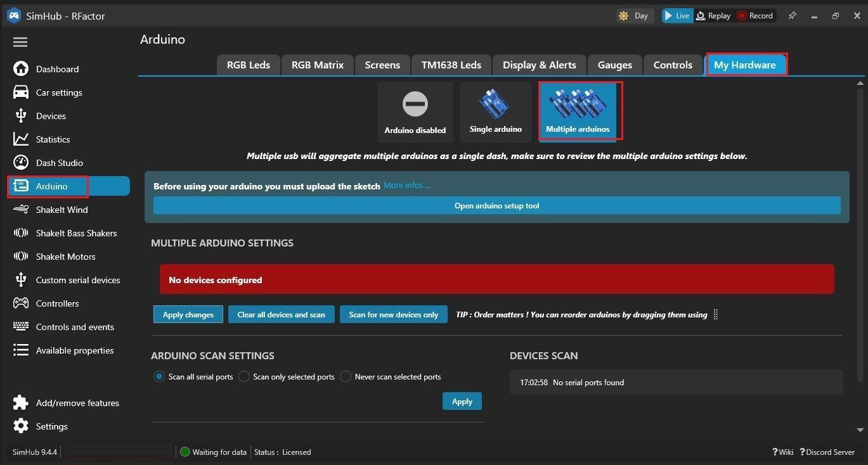
Task: Click 'Status : Licensed' text
Action: [282, 452]
